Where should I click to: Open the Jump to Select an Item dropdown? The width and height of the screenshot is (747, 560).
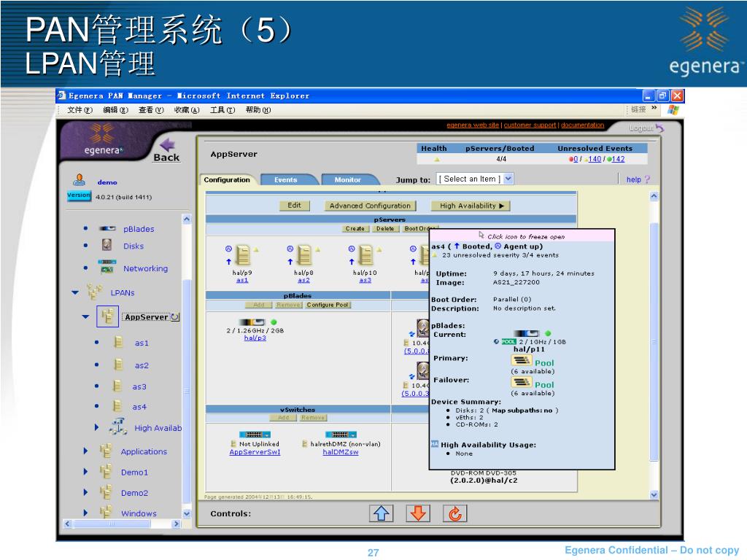[x=475, y=179]
